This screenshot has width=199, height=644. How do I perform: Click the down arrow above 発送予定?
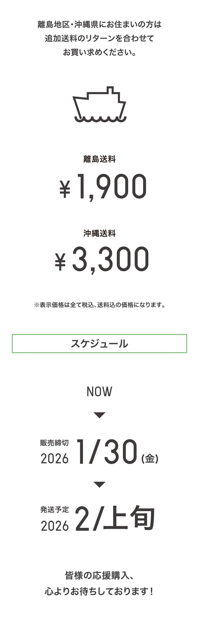point(99,484)
